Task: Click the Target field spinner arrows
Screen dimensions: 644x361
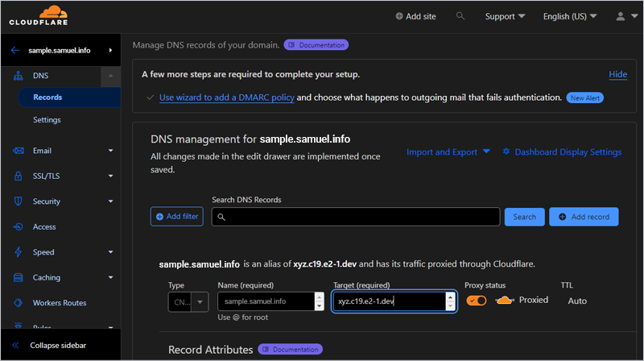Action: click(451, 301)
